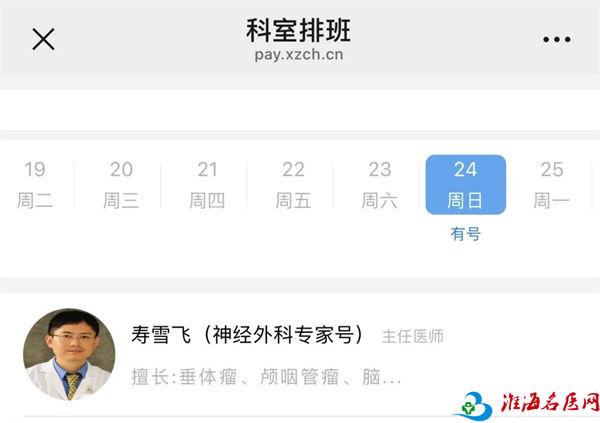Screen dimensions: 600x423
Task: Click the 淮海名医网 watermark logo icon
Action: point(473,406)
